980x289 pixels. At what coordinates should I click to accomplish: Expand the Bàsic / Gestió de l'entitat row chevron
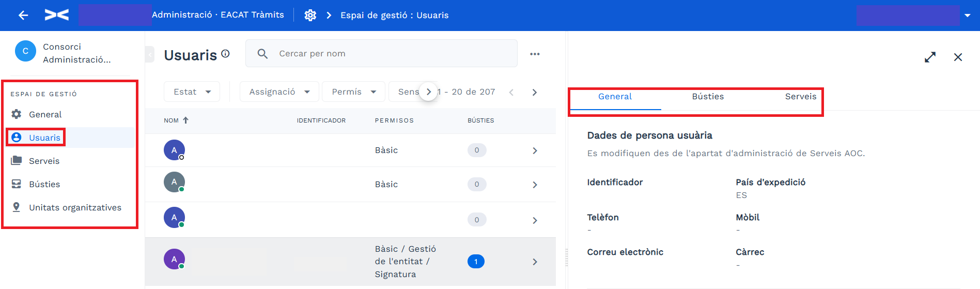click(x=535, y=262)
